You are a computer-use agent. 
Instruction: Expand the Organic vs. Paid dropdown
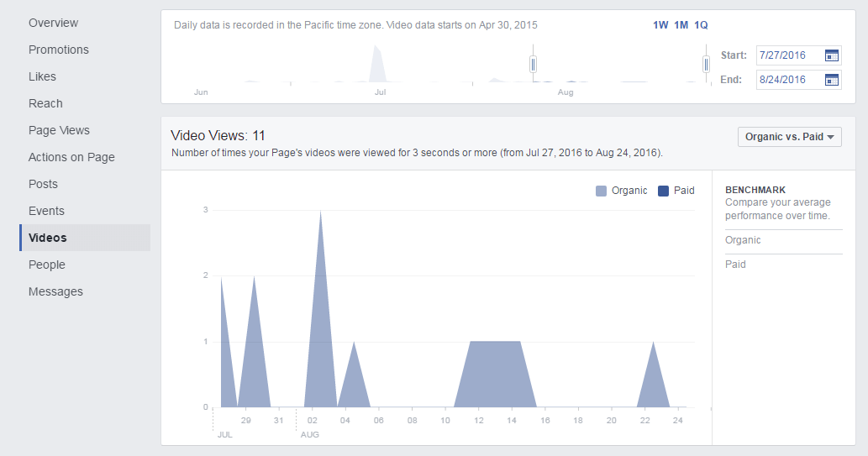click(x=789, y=137)
